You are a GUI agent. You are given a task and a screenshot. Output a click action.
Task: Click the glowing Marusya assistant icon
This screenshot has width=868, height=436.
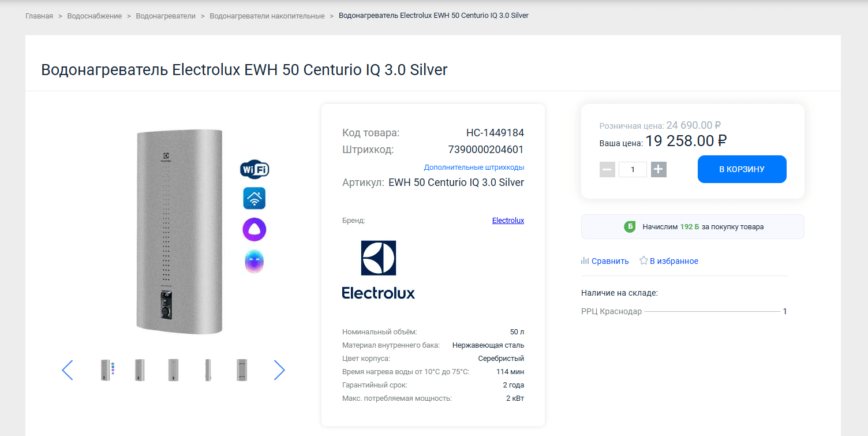point(255,261)
